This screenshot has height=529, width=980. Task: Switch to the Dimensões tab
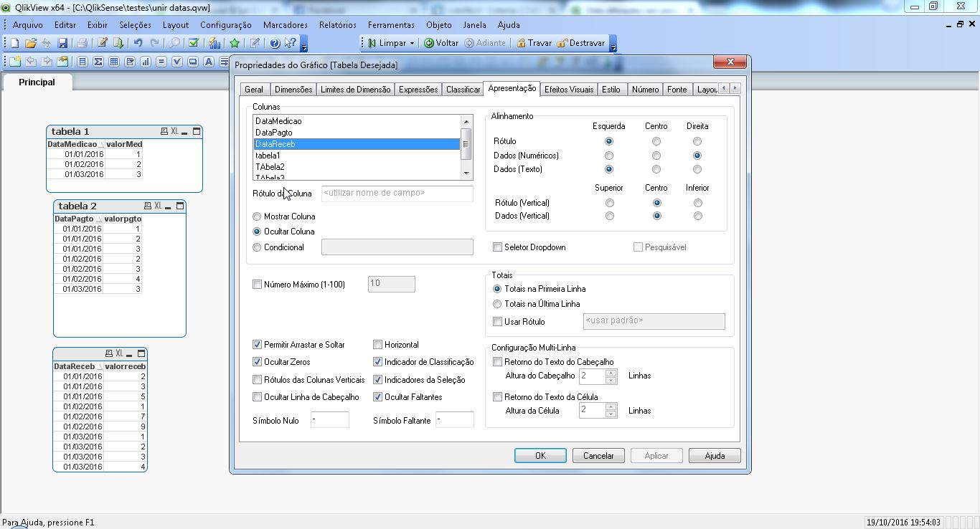tap(293, 90)
